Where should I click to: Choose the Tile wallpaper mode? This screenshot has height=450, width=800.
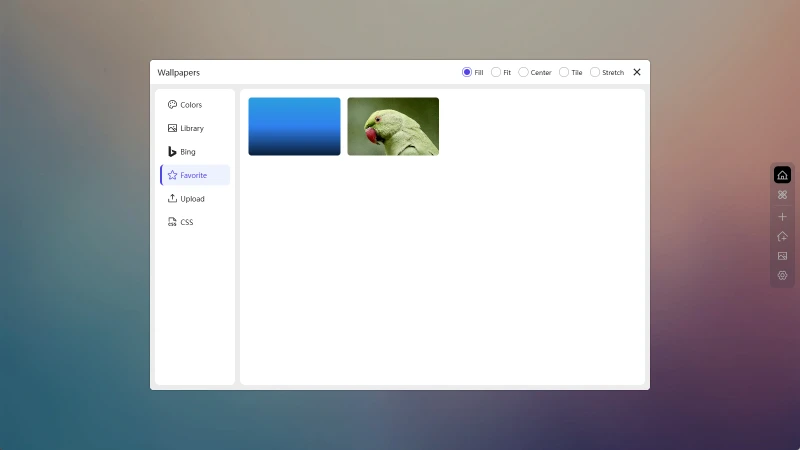564,72
